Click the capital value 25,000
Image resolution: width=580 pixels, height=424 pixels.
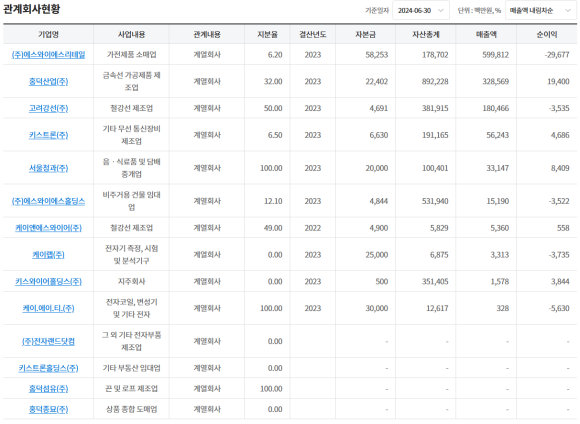[x=377, y=255]
